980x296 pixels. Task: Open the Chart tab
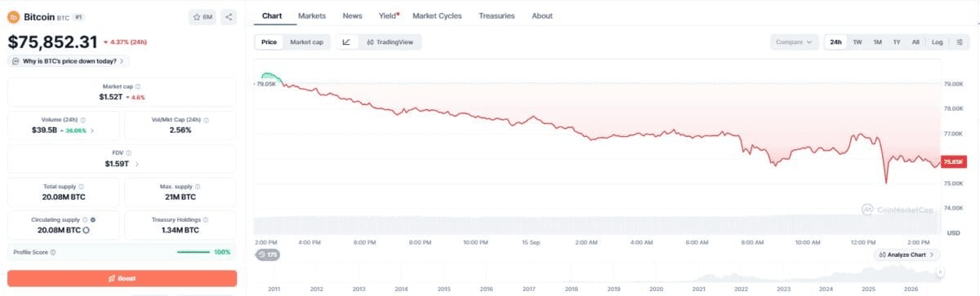pos(272,15)
